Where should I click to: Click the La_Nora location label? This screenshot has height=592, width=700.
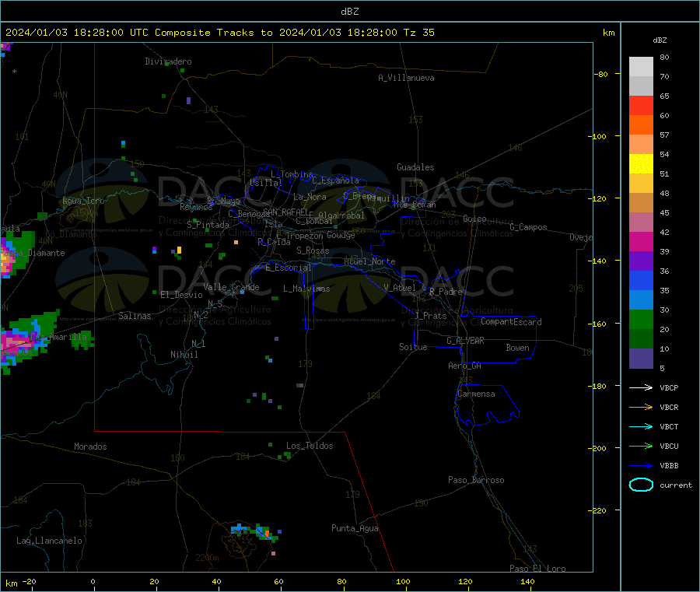point(310,197)
